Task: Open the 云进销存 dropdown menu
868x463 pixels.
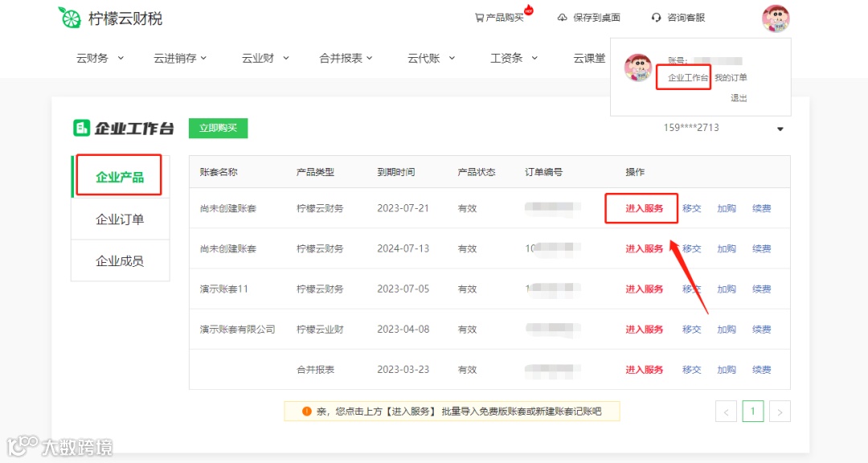Action: coord(180,58)
